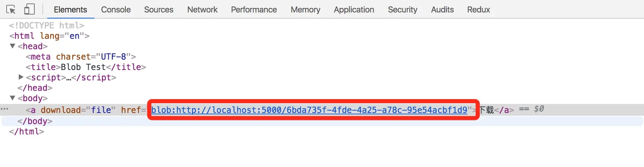The height and width of the screenshot is (167, 644).
Task: Toggle the device toolbar icon
Action: click(30, 9)
